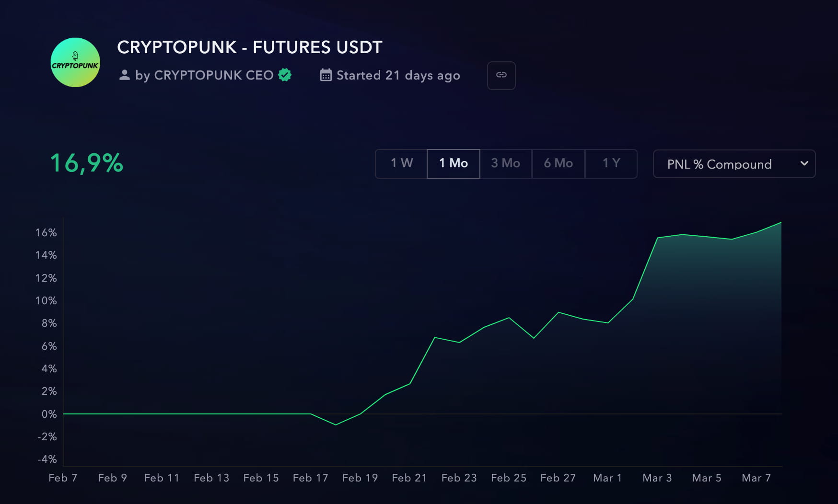Click the chart line peak at Mar 8

780,223
